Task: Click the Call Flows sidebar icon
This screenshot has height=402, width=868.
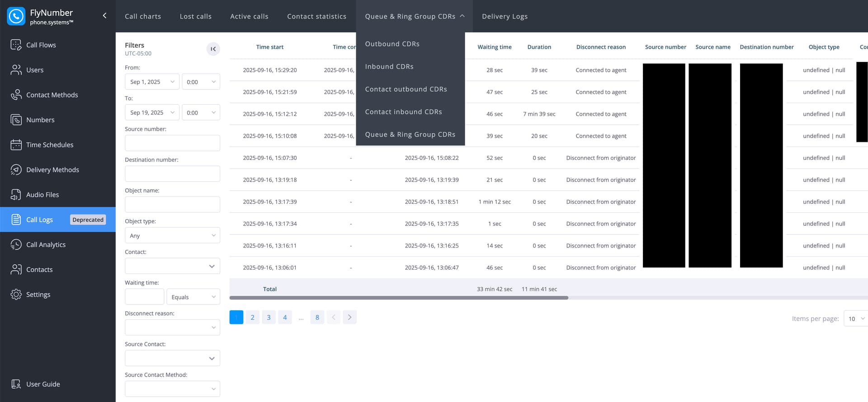Action: tap(16, 45)
